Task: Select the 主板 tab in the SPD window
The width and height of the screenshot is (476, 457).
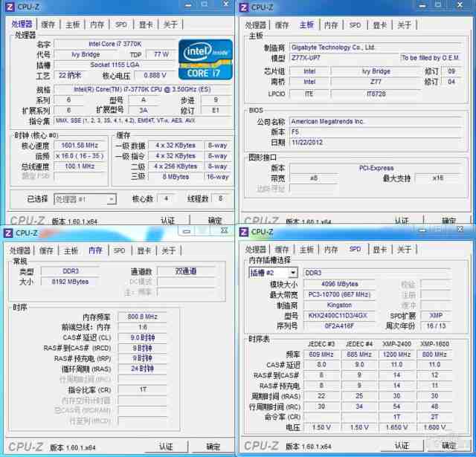Action: [306, 250]
